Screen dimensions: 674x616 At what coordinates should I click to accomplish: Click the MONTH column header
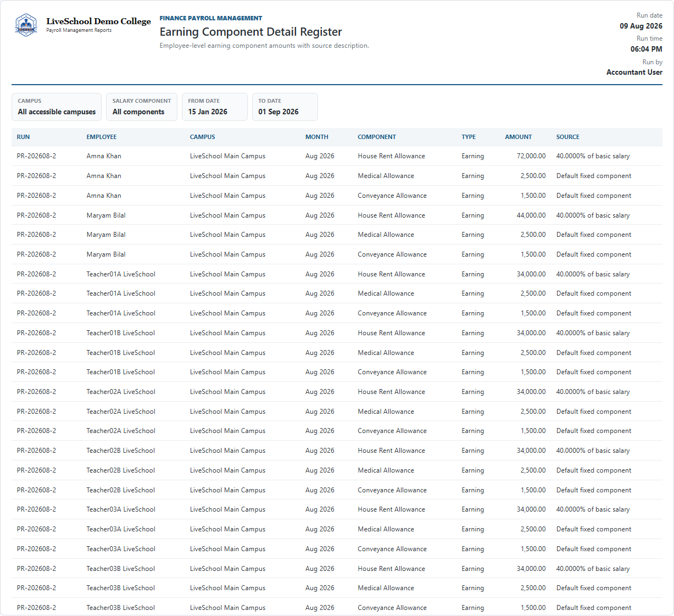point(317,137)
